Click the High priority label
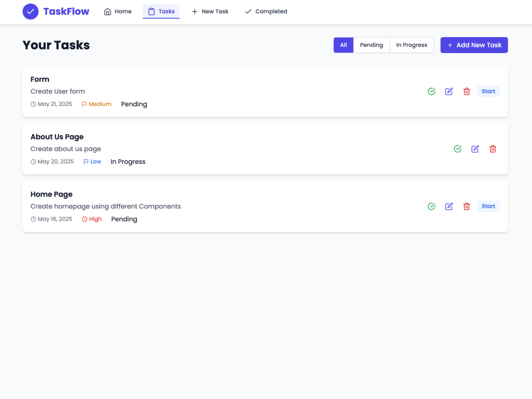Image resolution: width=532 pixels, height=399 pixels. [x=95, y=219]
